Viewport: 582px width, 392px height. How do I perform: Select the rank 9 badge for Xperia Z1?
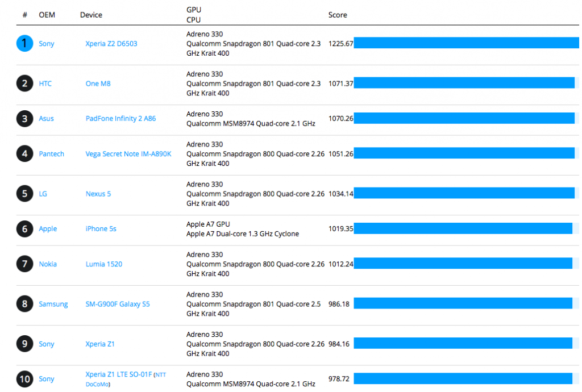(x=24, y=344)
